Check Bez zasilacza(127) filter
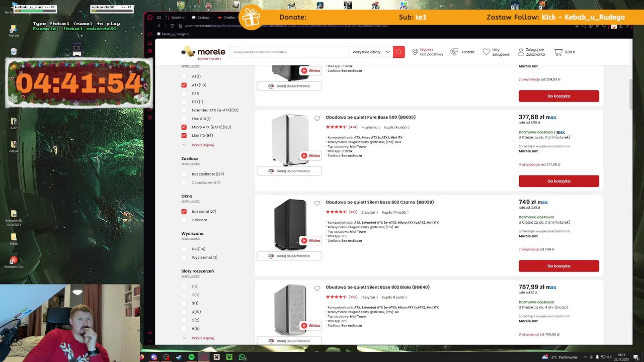 coord(184,174)
